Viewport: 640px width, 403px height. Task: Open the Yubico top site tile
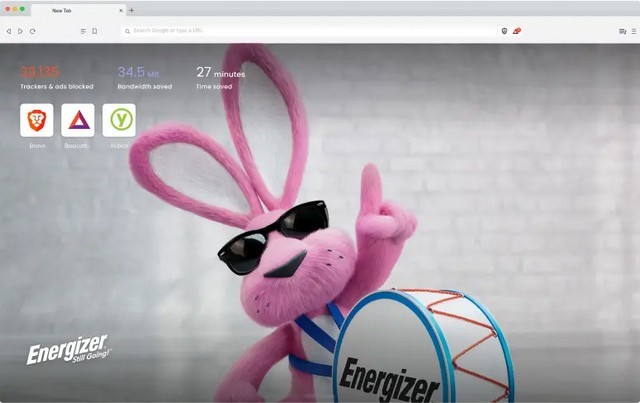point(119,120)
